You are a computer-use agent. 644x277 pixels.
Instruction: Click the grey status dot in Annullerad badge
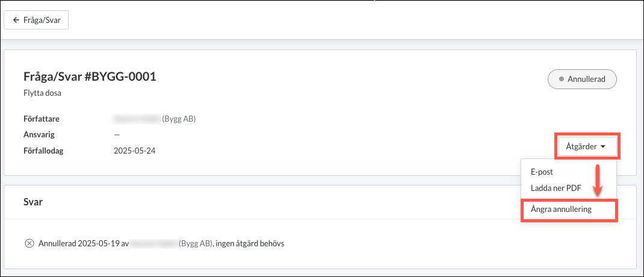(562, 79)
